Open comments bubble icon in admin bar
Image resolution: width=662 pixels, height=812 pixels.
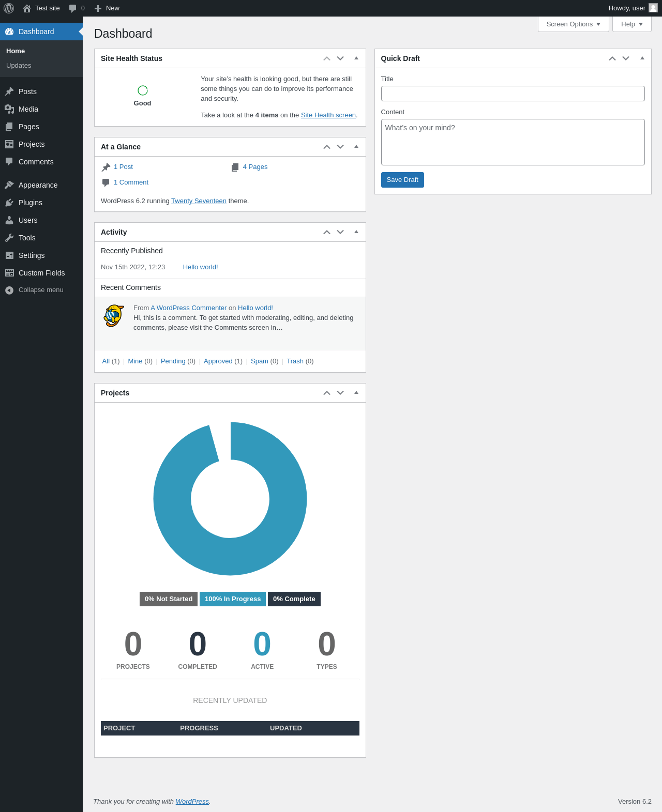[x=73, y=8]
